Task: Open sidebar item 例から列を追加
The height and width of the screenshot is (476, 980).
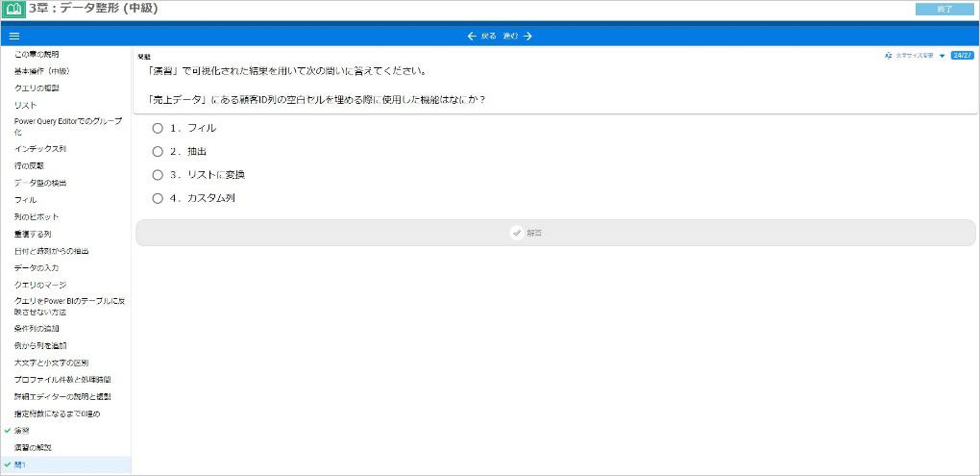Action: 40,345
